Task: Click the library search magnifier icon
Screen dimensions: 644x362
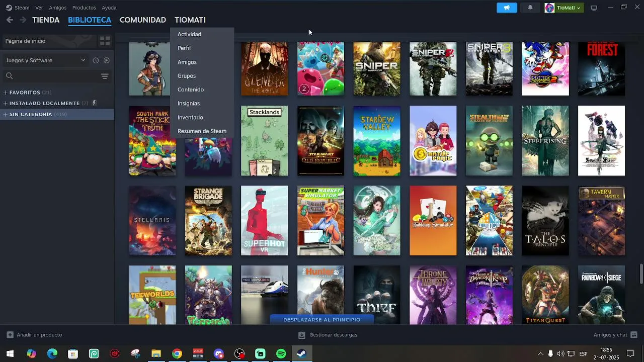Action: tap(9, 76)
